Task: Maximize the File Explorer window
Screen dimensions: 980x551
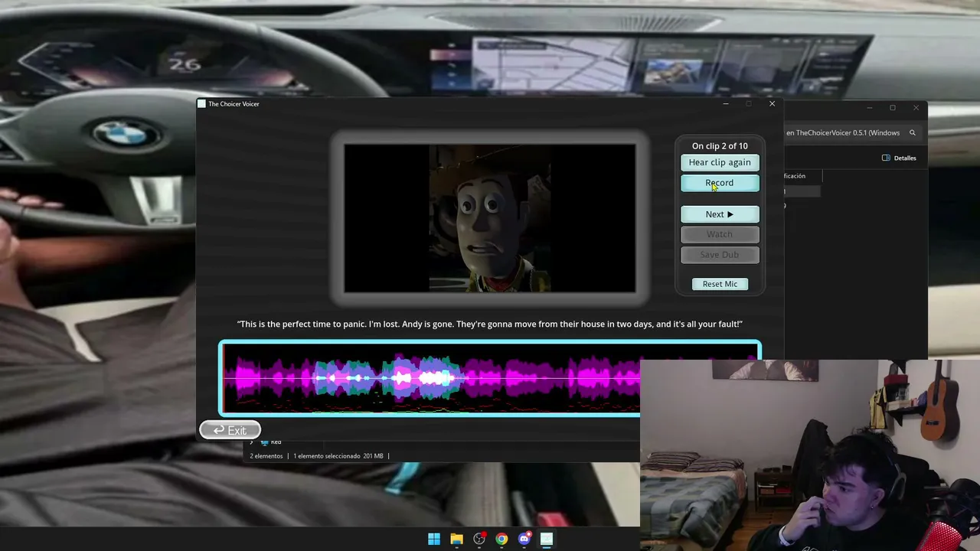Action: pos(893,108)
